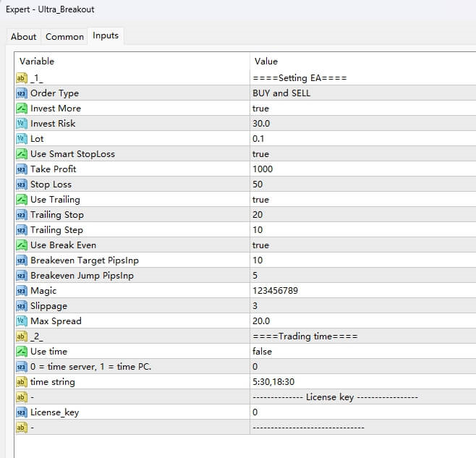Click the icon beside Max Spread

pyautogui.click(x=21, y=321)
